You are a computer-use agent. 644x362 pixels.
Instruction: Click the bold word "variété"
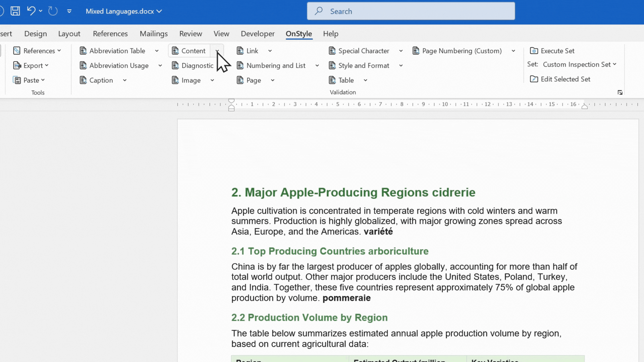coord(378,232)
